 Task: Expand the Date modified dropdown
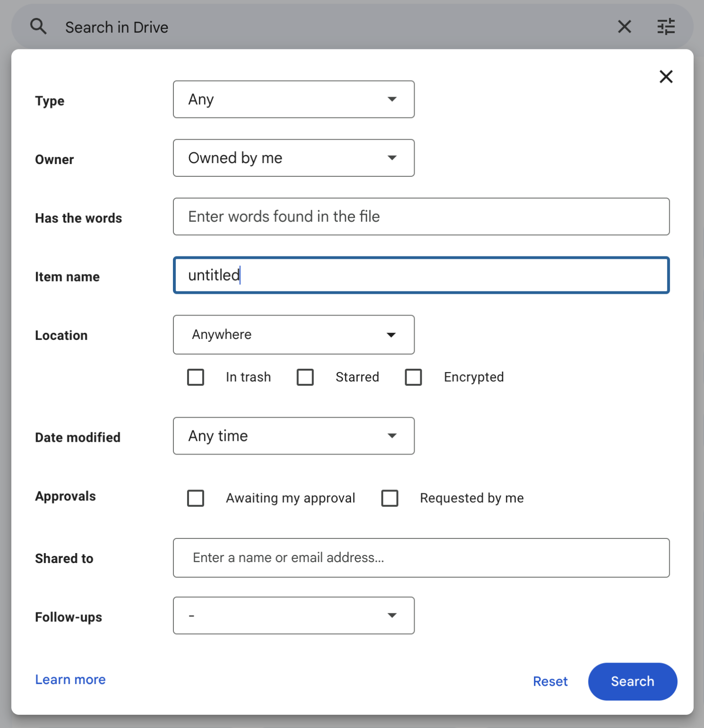pyautogui.click(x=294, y=436)
